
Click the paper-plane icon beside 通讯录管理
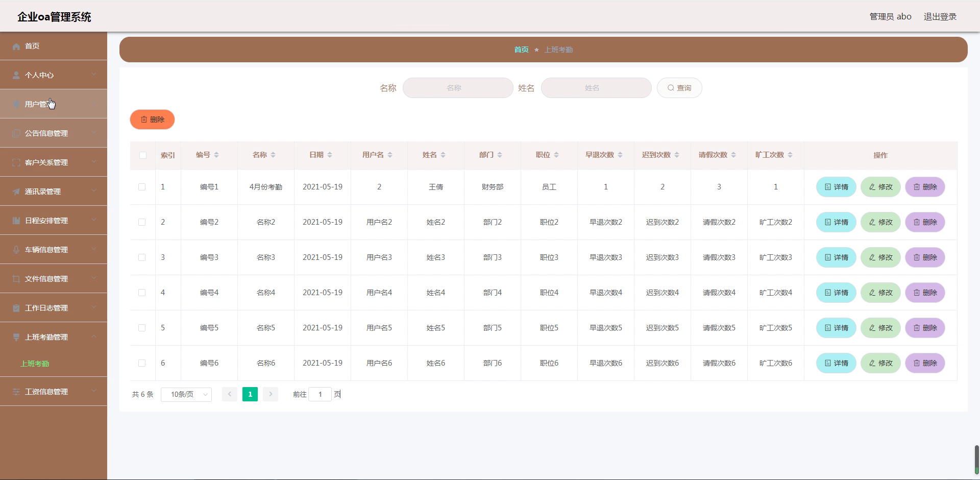16,191
